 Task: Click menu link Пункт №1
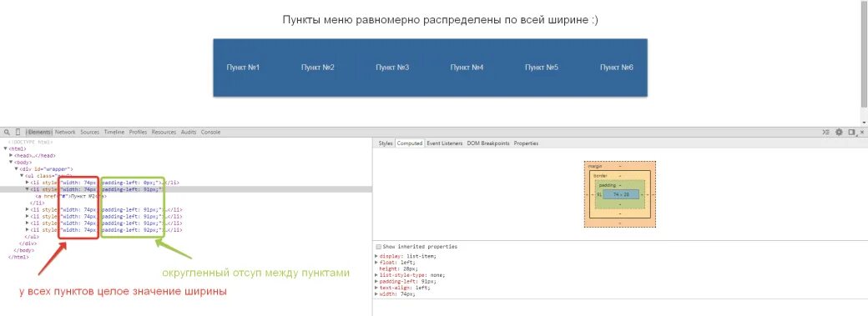click(x=243, y=68)
